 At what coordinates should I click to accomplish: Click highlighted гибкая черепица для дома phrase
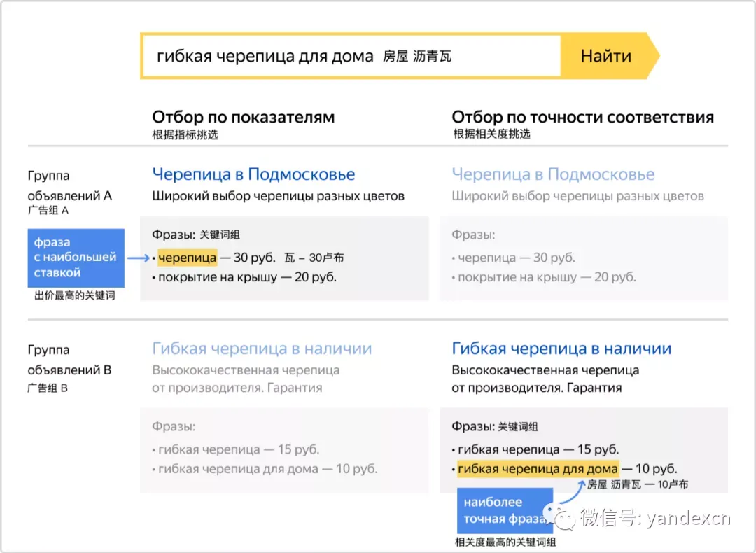538,468
